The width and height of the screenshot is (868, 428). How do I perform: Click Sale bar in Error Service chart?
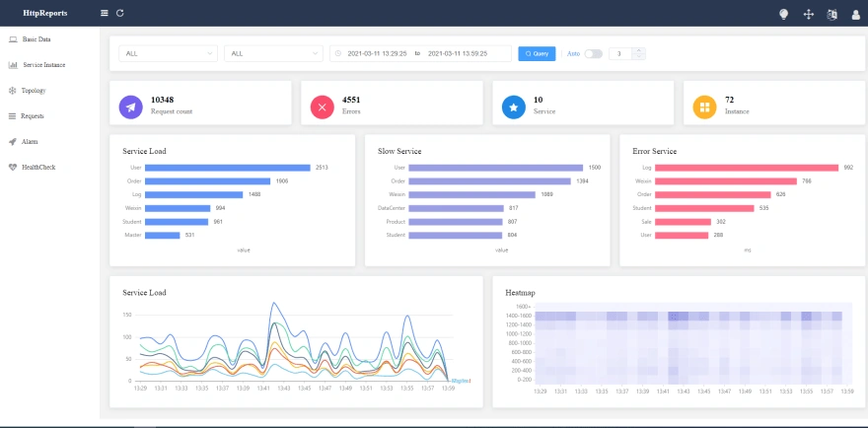tap(683, 222)
